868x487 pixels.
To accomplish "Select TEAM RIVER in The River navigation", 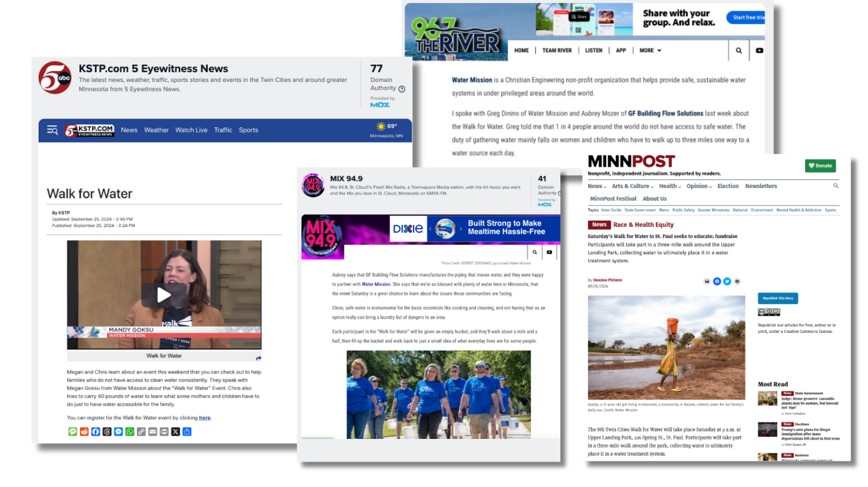I will point(557,51).
